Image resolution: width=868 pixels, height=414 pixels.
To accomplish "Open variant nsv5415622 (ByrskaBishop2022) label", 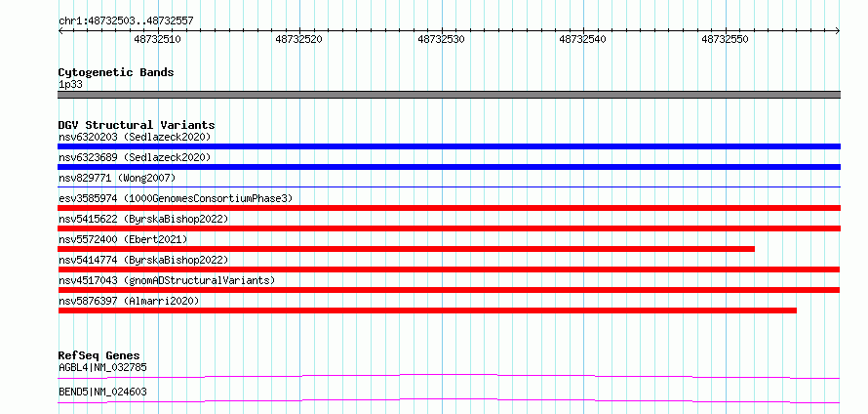I will click(143, 219).
